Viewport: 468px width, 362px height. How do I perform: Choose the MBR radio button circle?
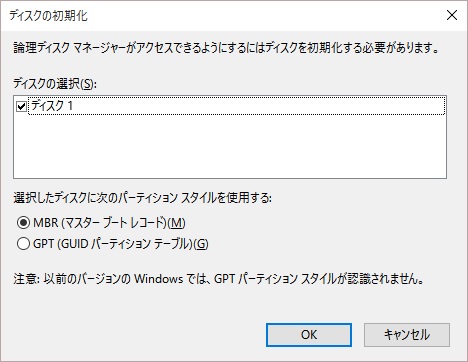click(x=23, y=223)
